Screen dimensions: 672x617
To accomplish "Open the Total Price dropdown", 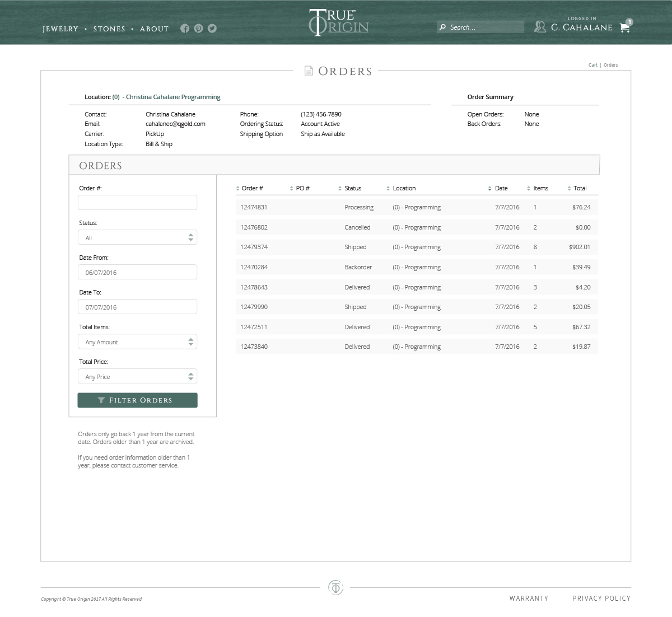I will tap(137, 376).
